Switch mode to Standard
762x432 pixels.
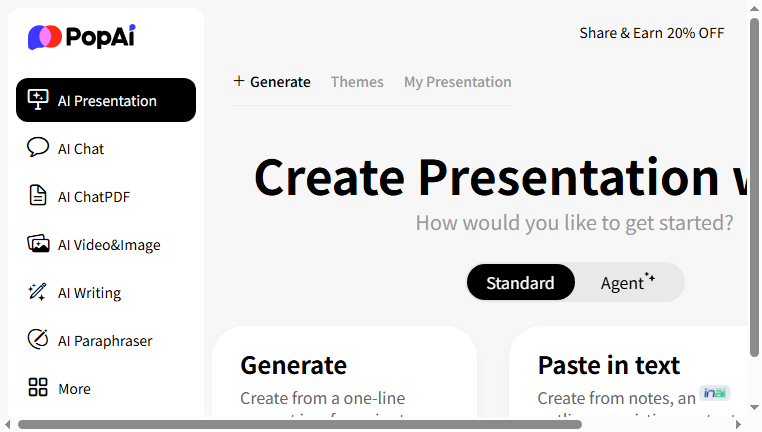click(520, 283)
